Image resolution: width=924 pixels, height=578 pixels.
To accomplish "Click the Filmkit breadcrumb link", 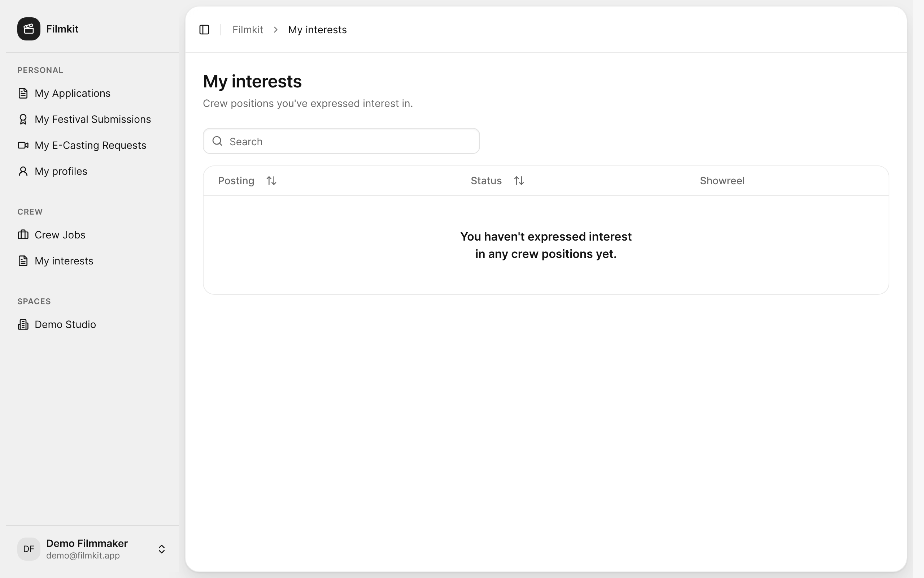I will pos(248,29).
